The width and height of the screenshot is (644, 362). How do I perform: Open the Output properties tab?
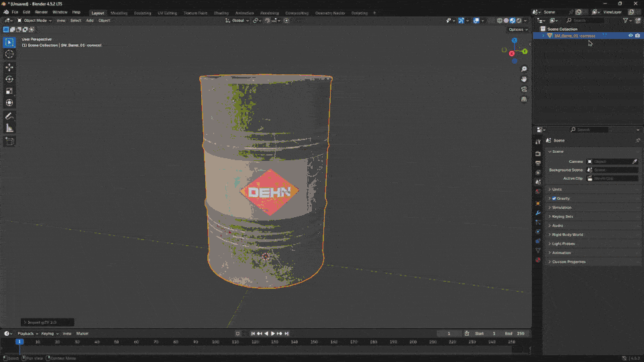tap(538, 163)
